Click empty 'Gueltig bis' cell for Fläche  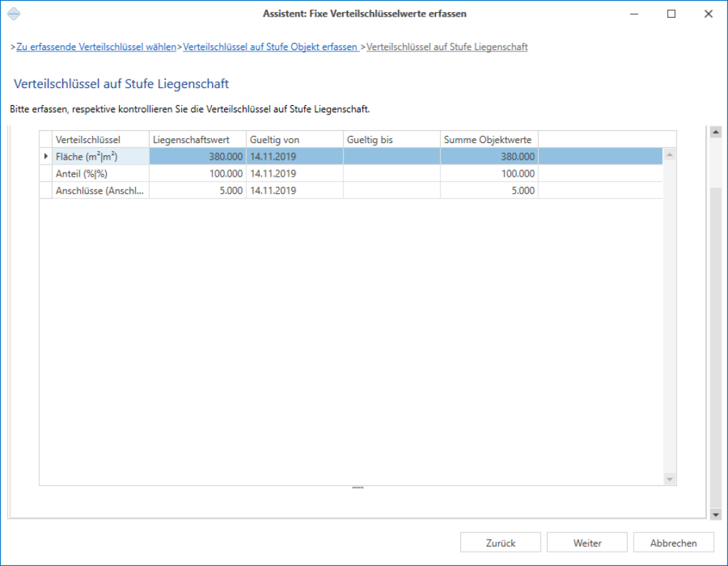392,157
